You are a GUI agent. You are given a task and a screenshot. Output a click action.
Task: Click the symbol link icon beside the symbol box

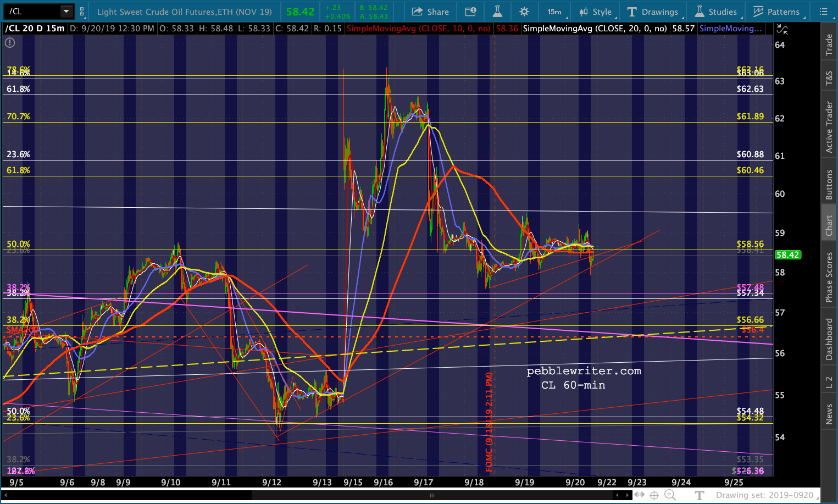coord(82,12)
